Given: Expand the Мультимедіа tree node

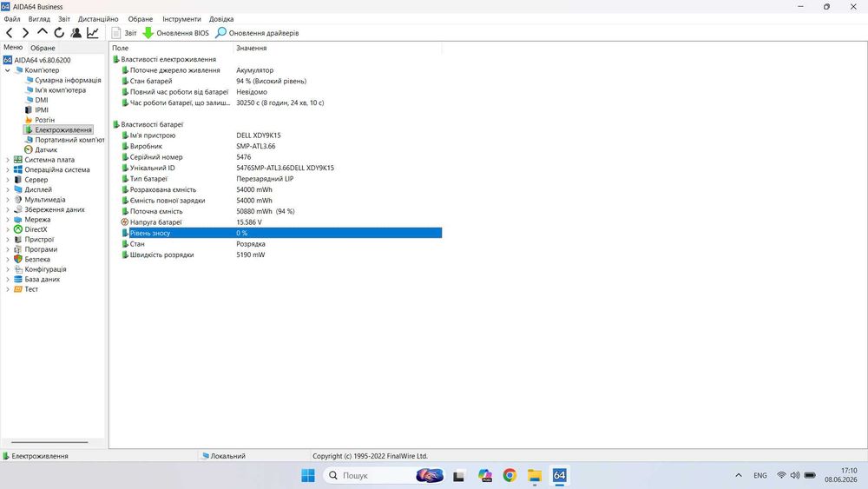Looking at the screenshot, I should point(8,200).
